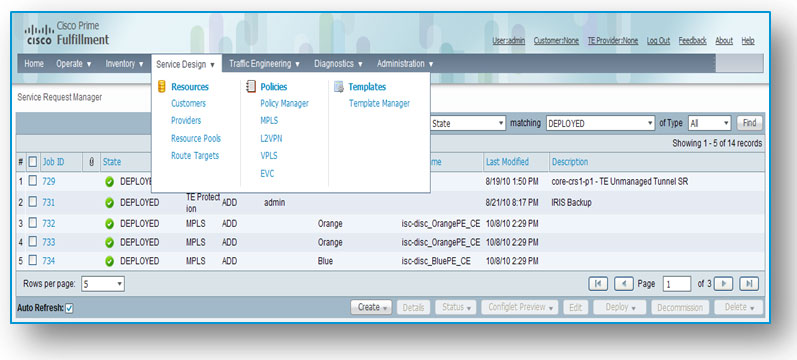Go to the next page of records

(723, 284)
